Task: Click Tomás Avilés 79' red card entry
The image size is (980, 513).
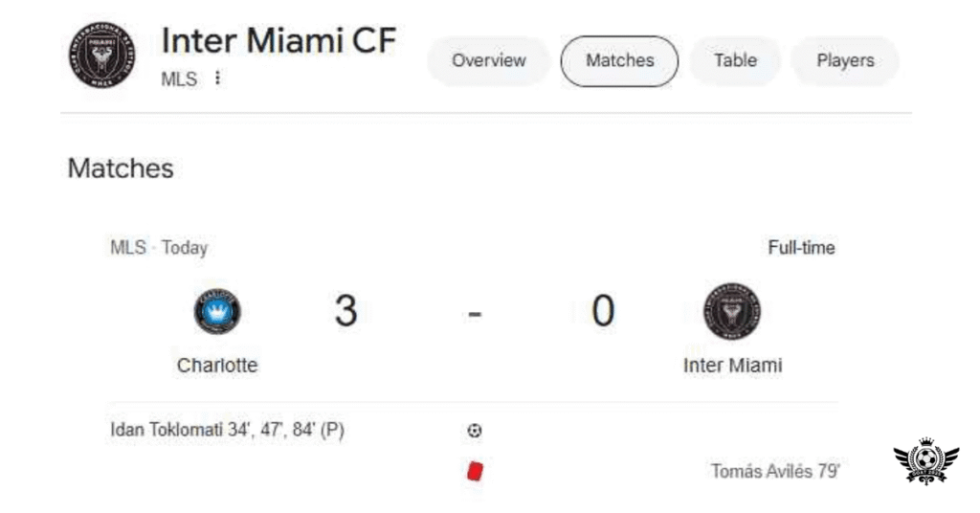Action: click(775, 471)
